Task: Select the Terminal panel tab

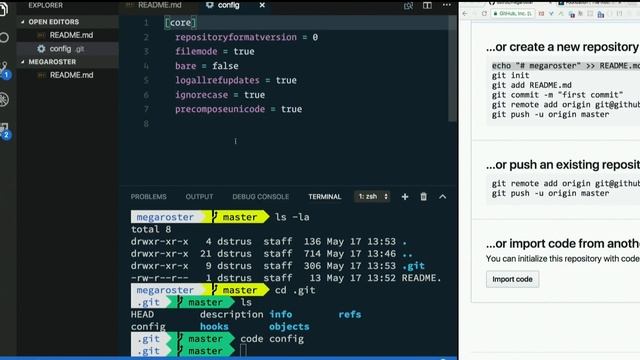Action: [324, 197]
